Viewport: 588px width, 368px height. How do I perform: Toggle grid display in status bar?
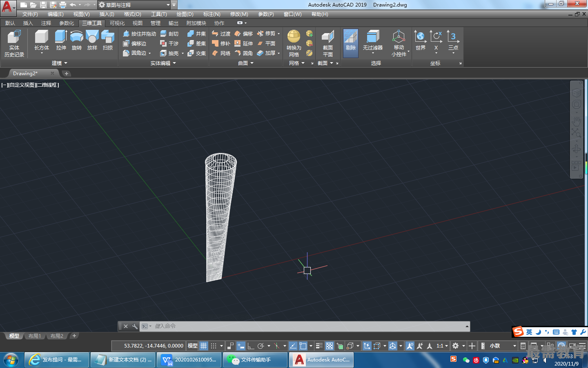click(x=204, y=346)
